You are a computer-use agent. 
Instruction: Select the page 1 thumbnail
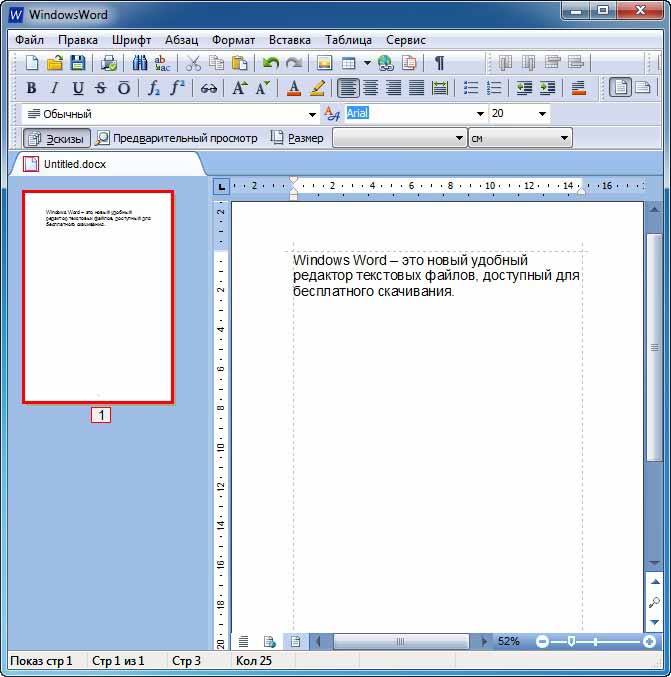(x=98, y=297)
